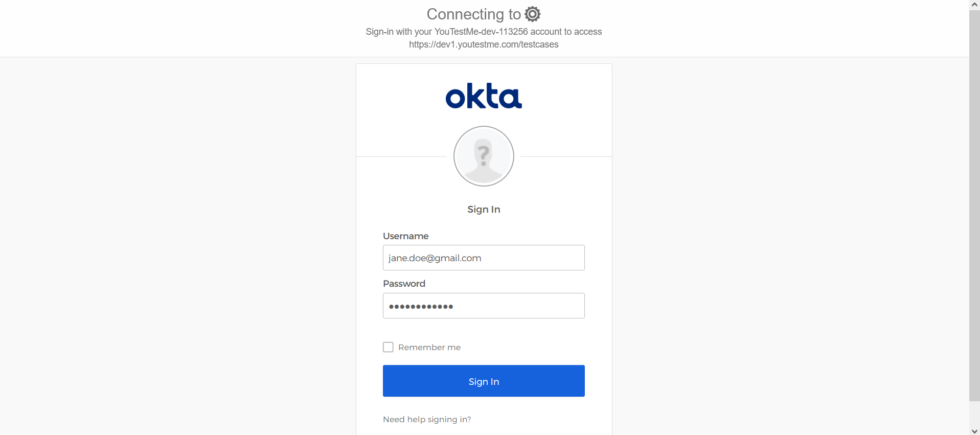
Task: Click the dev1.youtestme.com/testcases URL text
Action: (484, 44)
